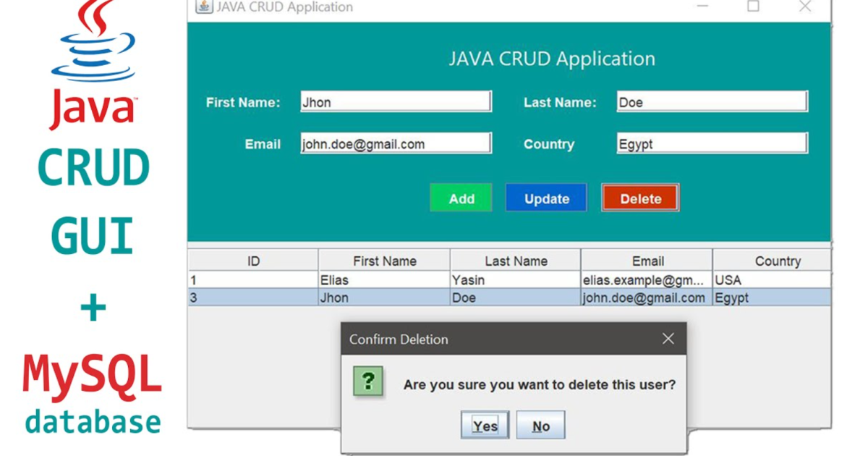Click the Update button
868x456 pixels.
pos(546,198)
